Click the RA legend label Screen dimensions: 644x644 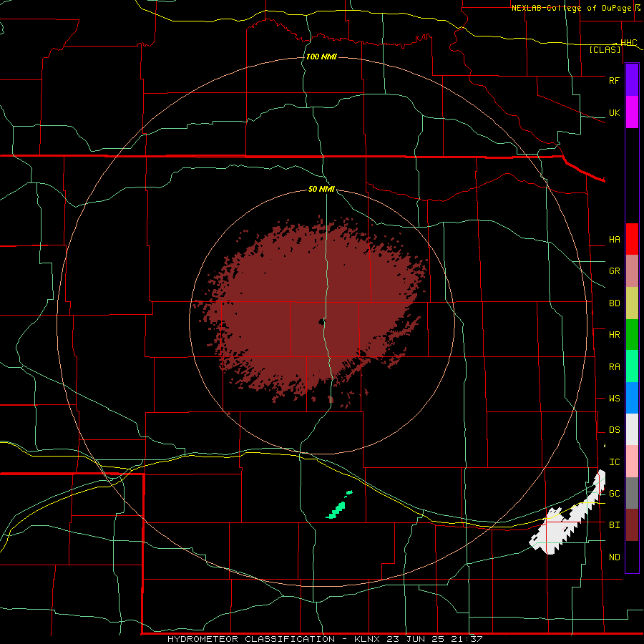[x=614, y=367]
